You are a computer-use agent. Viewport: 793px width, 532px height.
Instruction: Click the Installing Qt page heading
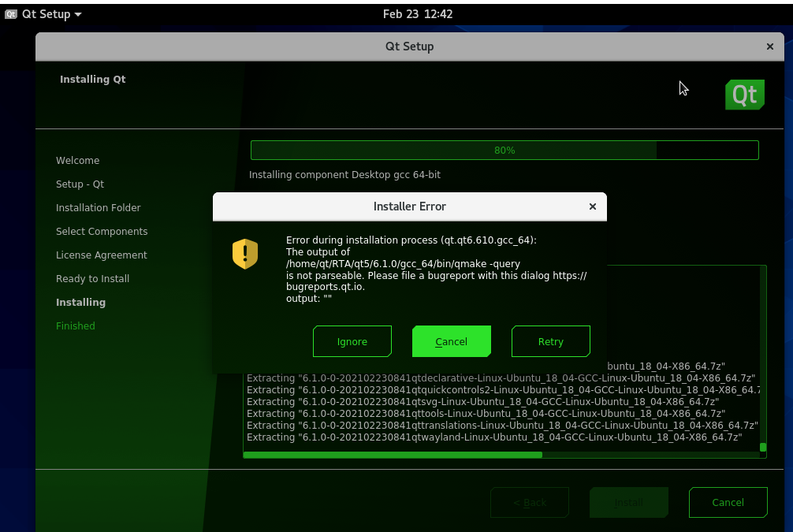pos(92,79)
